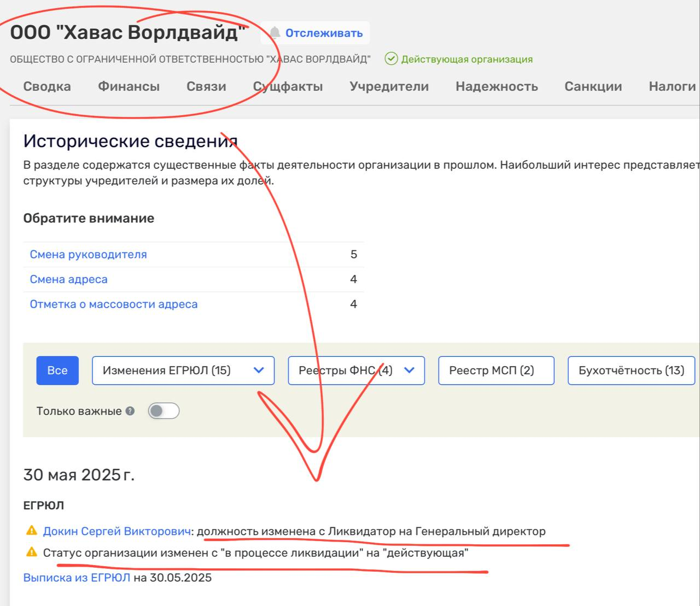
Task: Click chevron arrow in Изменения ЕГРЮЛ filter
Action: (x=259, y=370)
